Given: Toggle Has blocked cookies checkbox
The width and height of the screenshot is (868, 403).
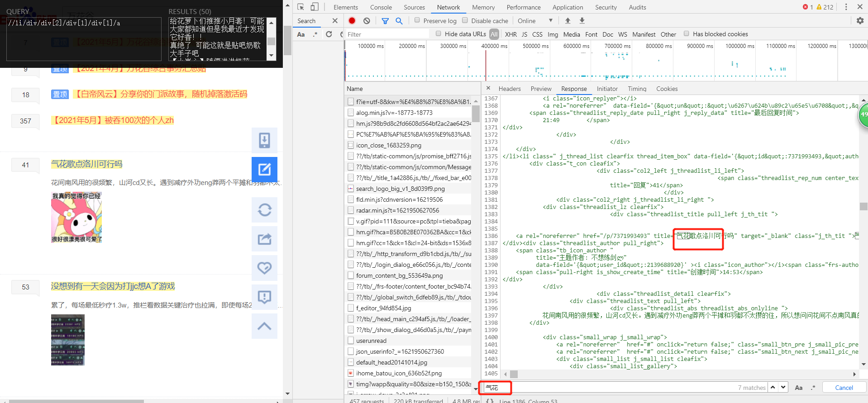Looking at the screenshot, I should click(x=686, y=33).
